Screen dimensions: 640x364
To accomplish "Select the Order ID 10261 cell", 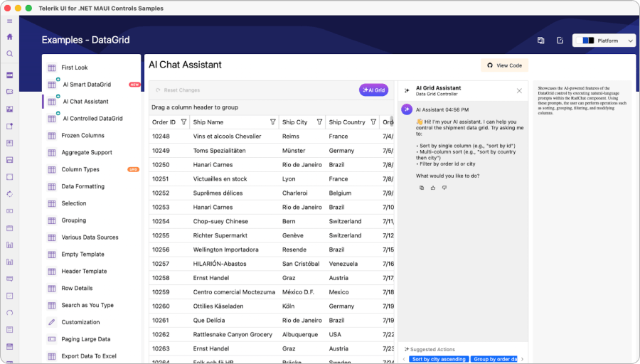I will (169, 321).
